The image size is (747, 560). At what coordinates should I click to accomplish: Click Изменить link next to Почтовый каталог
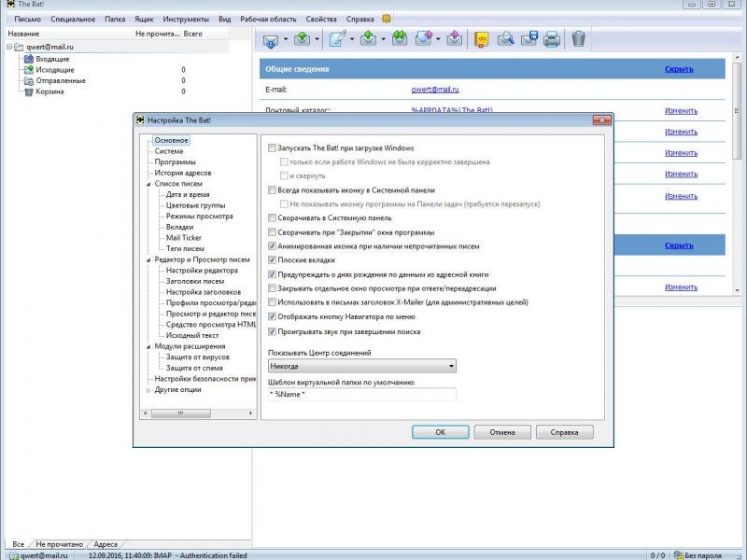(681, 110)
